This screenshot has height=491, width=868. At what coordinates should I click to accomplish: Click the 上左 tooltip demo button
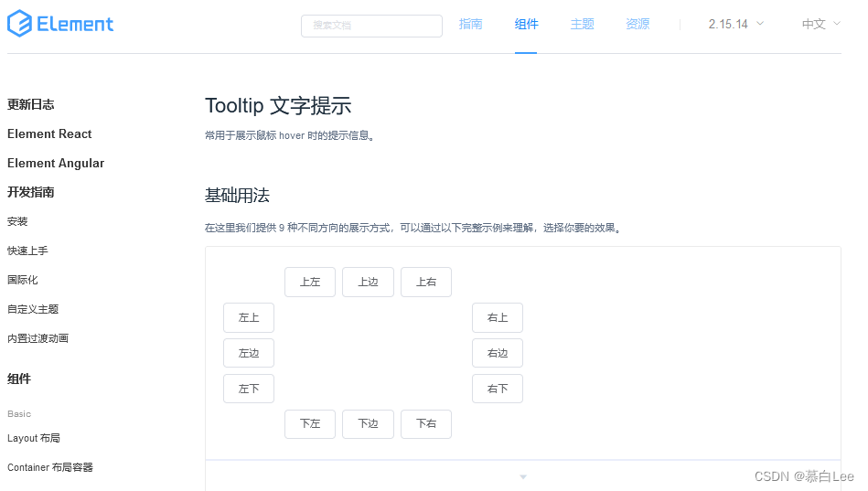[310, 282]
